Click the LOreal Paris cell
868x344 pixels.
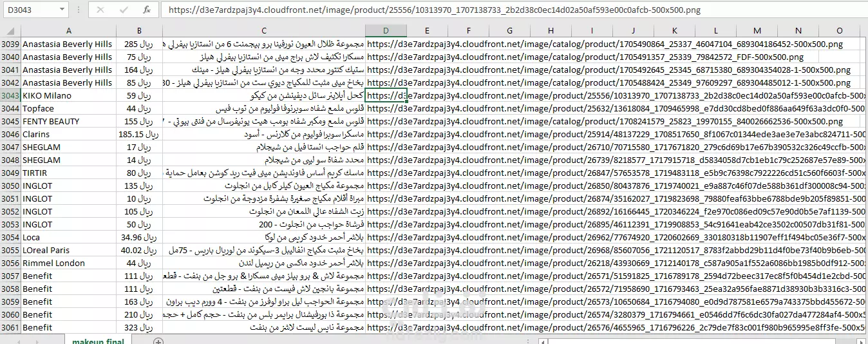coord(68,250)
